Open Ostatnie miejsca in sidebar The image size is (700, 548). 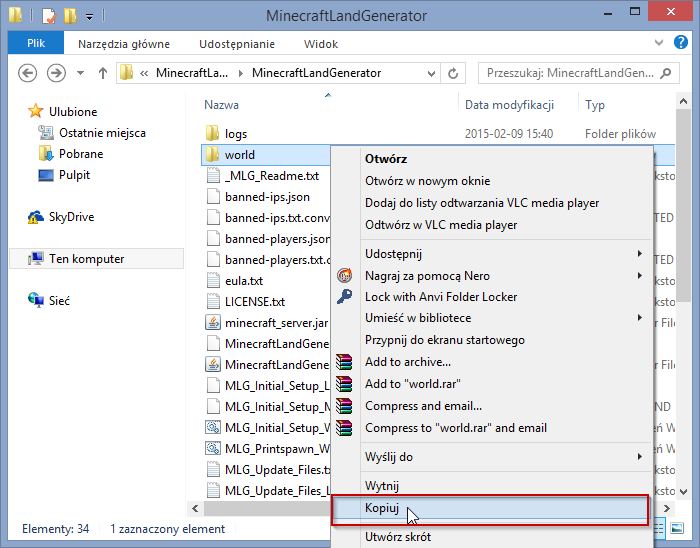click(102, 133)
